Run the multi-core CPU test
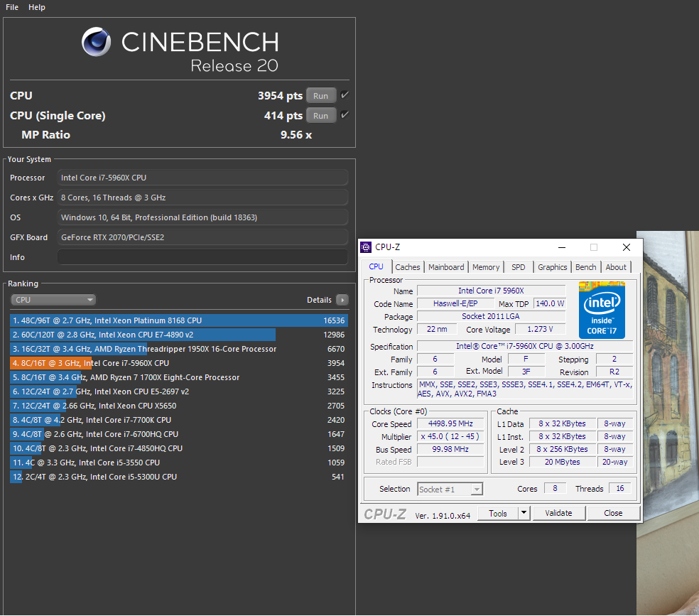Image resolution: width=699 pixels, height=616 pixels. coord(320,96)
